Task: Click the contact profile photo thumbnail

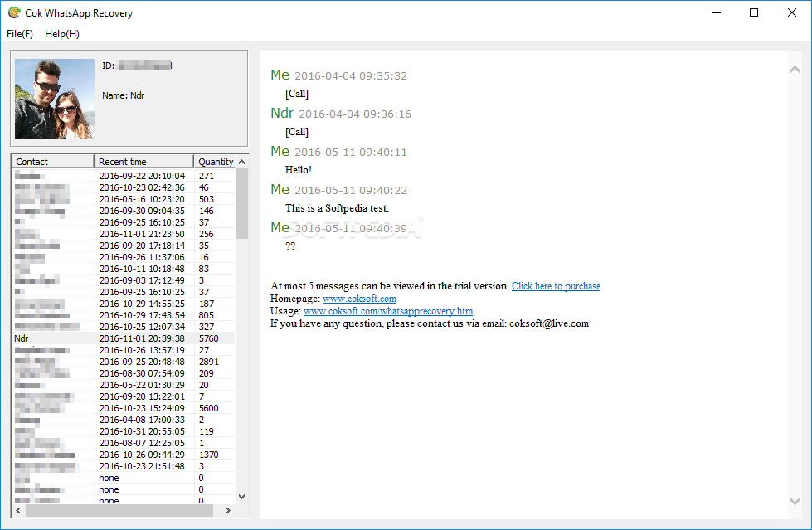Action: coord(55,99)
